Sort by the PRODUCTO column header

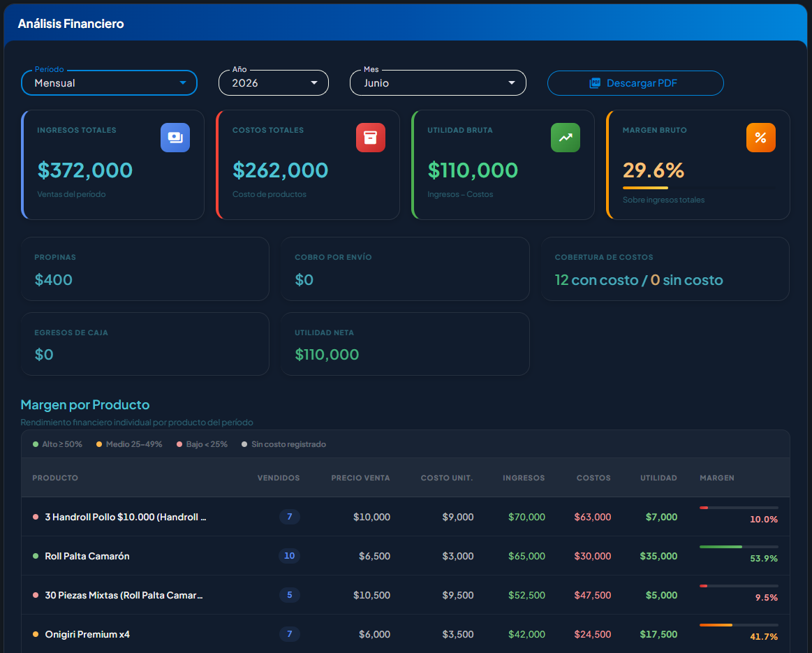click(x=55, y=478)
